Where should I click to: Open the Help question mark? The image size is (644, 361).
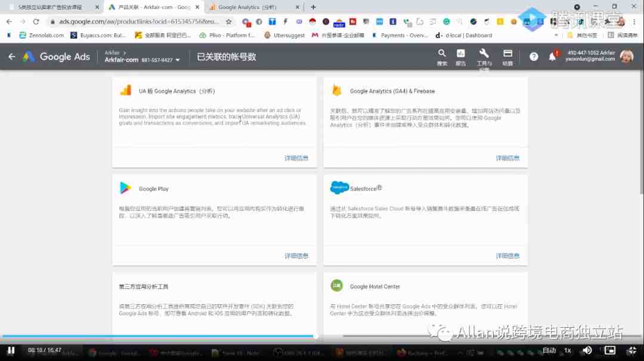click(534, 57)
